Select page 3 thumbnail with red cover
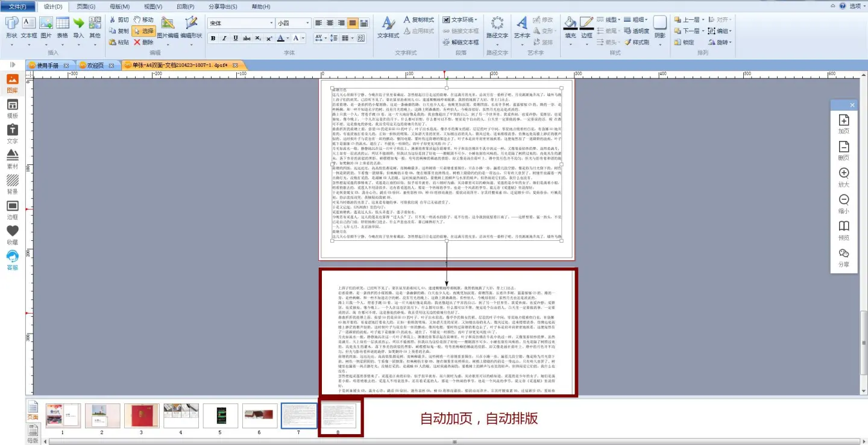The image size is (868, 445). click(x=141, y=416)
